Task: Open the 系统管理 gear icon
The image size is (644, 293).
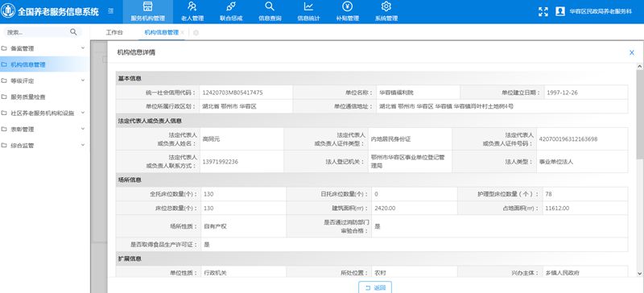Action: tap(386, 6)
